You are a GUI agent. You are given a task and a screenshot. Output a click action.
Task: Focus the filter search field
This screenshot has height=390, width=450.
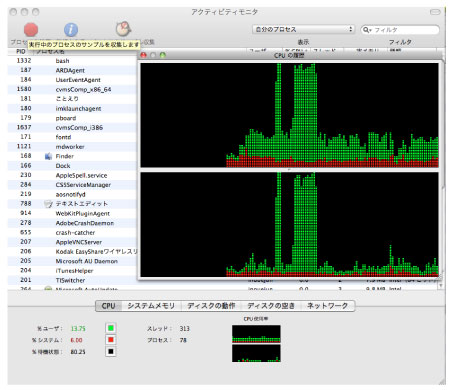[400, 30]
